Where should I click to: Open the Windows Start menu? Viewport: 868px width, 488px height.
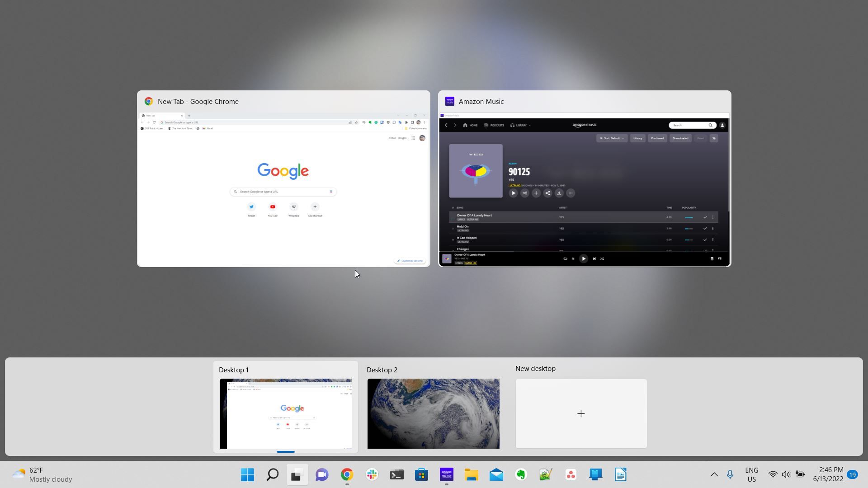(247, 474)
